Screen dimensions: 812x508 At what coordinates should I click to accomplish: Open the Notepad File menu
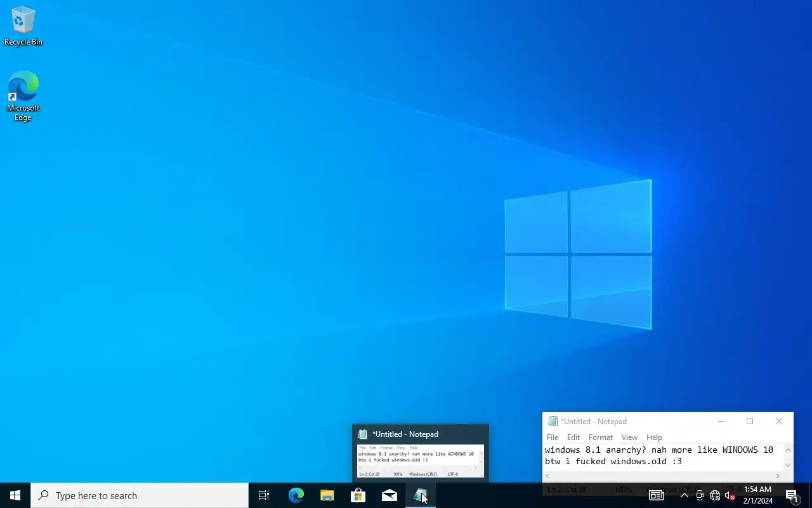[553, 438]
